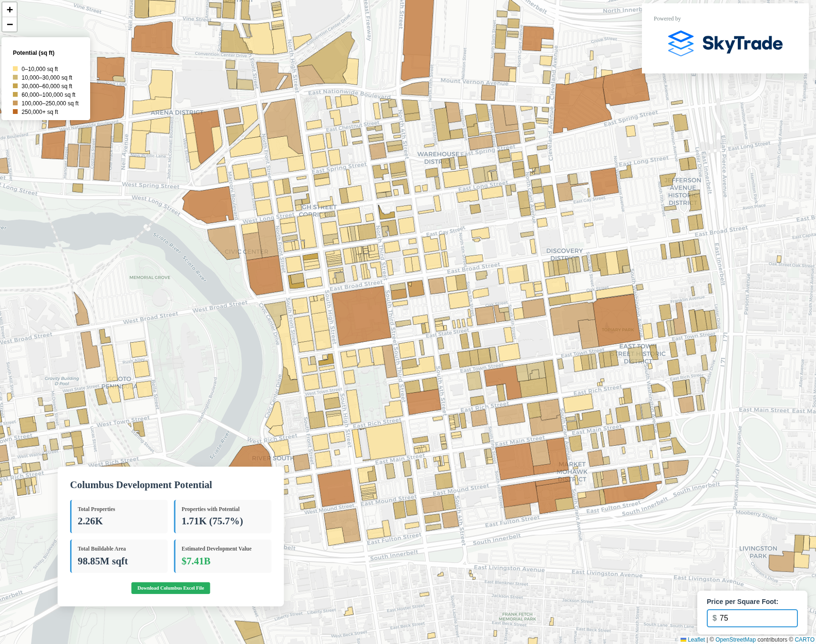The width and height of the screenshot is (816, 644).
Task: Zoom out of the map
Action: pyautogui.click(x=10, y=24)
